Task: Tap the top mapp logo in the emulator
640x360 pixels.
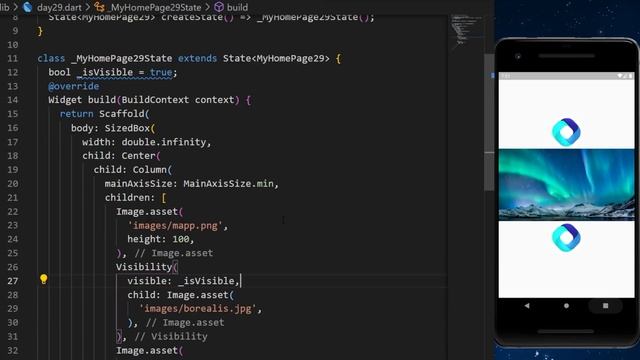Action: pos(567,131)
